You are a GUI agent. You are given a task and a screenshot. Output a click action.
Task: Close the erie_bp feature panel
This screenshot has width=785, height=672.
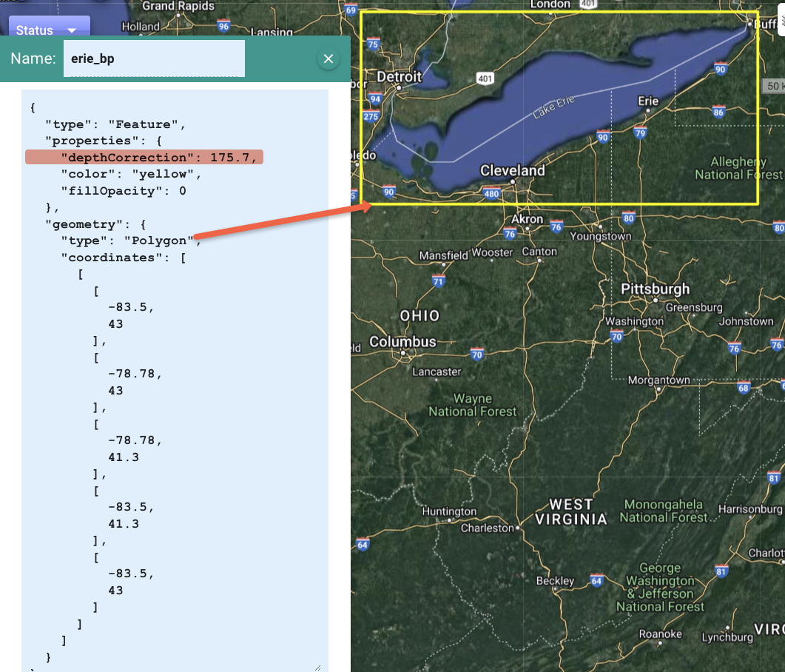tap(329, 59)
